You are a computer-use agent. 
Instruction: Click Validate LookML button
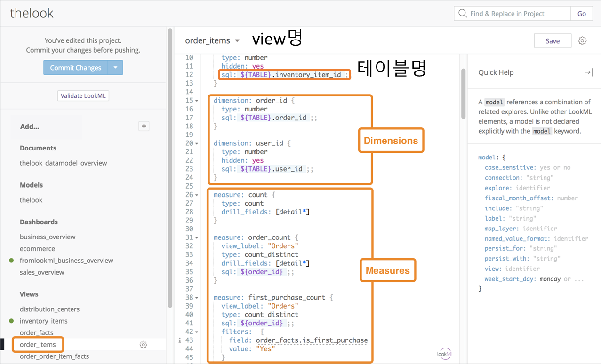click(x=83, y=96)
